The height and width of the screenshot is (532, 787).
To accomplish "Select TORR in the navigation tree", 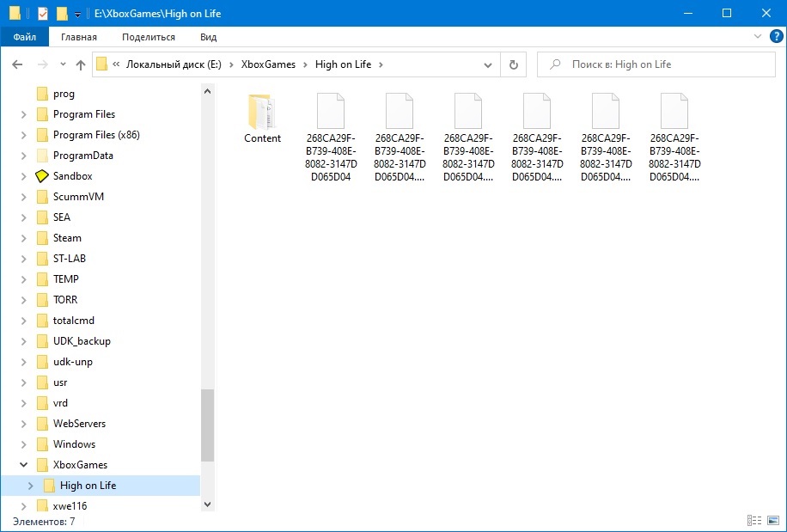I will click(x=65, y=299).
